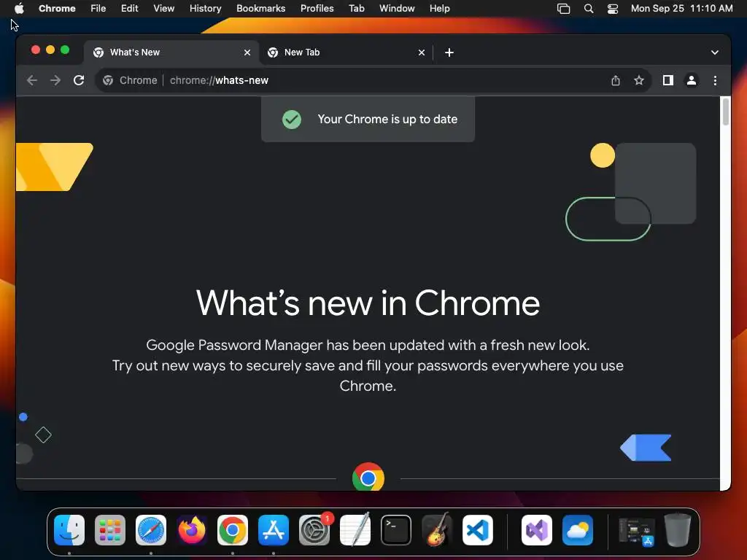This screenshot has width=747, height=560.
Task: Click the green checkmark update icon
Action: coord(292,119)
